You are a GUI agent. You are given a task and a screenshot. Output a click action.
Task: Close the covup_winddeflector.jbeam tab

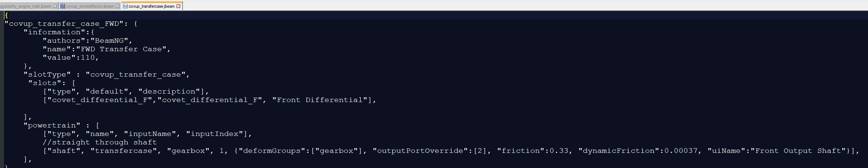[x=118, y=6]
